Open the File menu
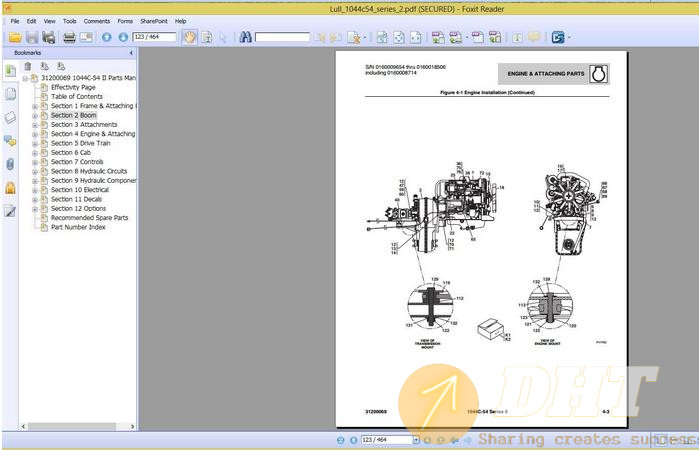 pos(15,21)
